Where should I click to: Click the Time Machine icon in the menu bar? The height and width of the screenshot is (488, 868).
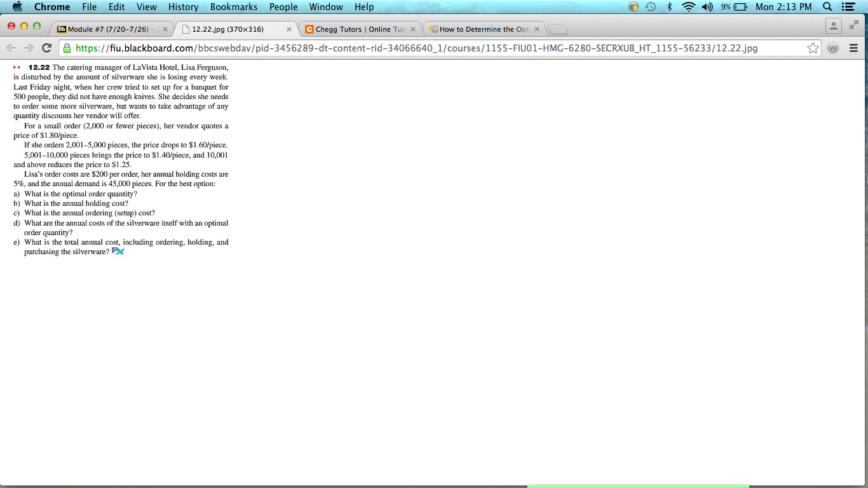pos(650,7)
